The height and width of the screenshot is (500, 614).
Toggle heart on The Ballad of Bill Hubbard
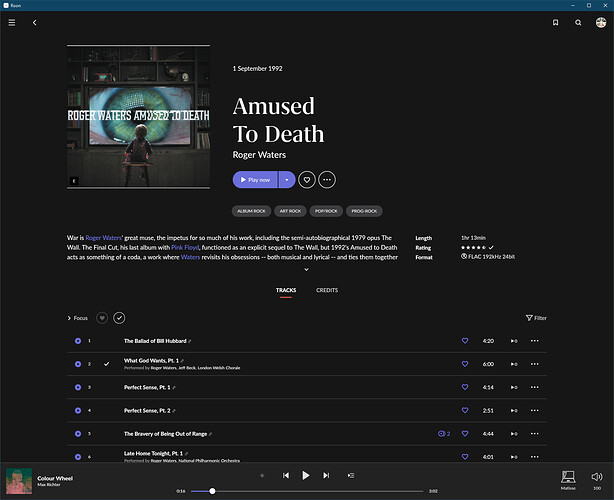(x=465, y=341)
